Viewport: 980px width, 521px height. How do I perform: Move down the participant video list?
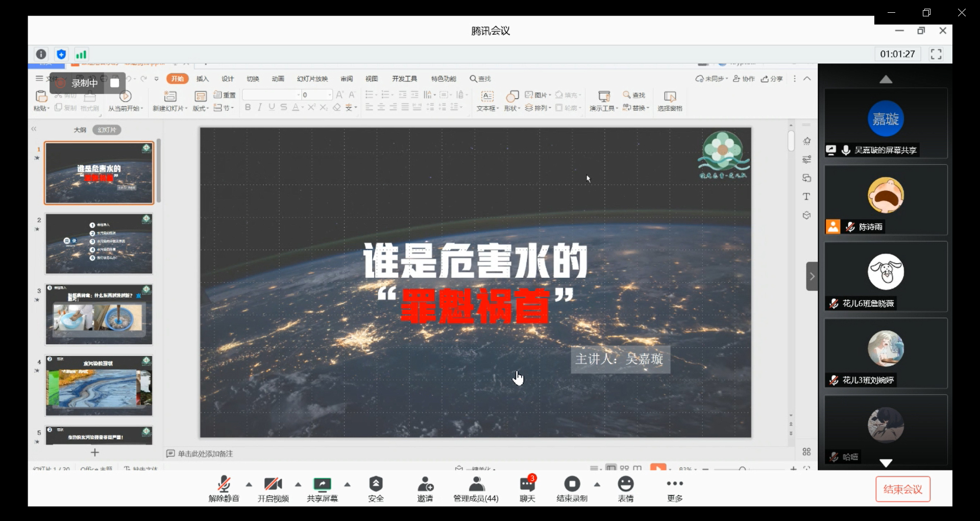[886, 463]
